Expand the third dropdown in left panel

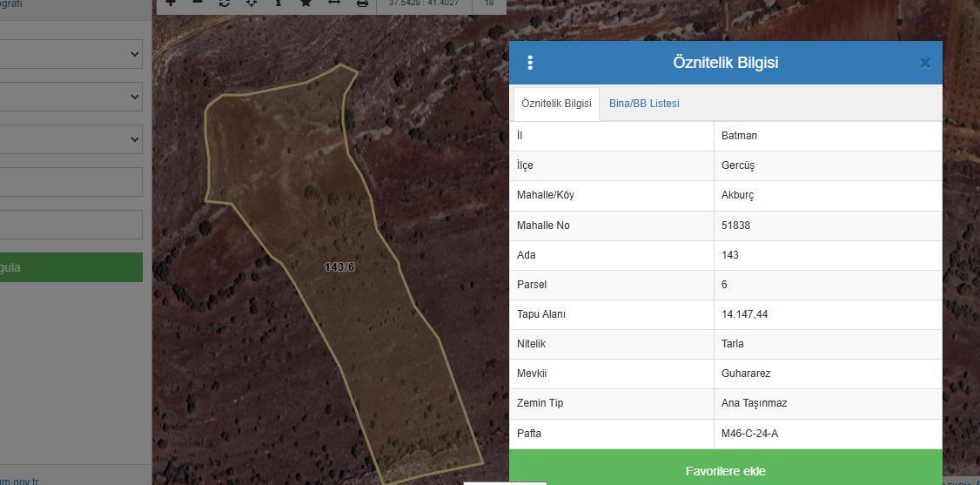[70, 138]
